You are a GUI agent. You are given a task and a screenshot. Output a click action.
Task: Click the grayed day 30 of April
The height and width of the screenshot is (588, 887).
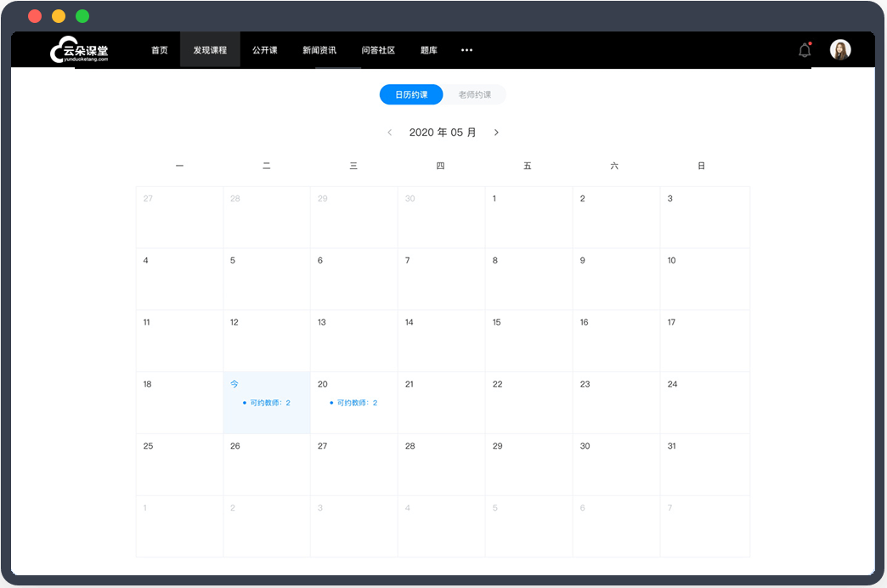click(x=441, y=218)
